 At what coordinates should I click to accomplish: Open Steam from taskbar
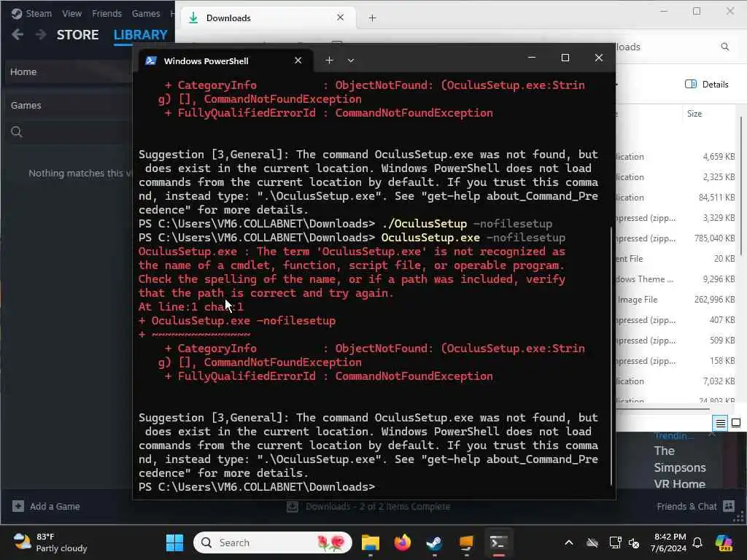coord(434,542)
